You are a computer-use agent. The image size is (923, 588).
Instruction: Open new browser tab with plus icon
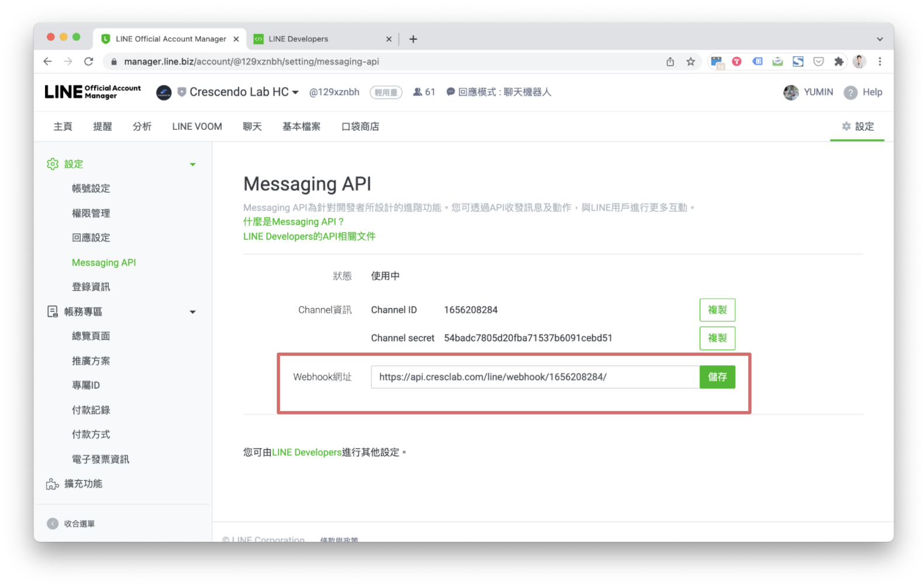pos(413,39)
